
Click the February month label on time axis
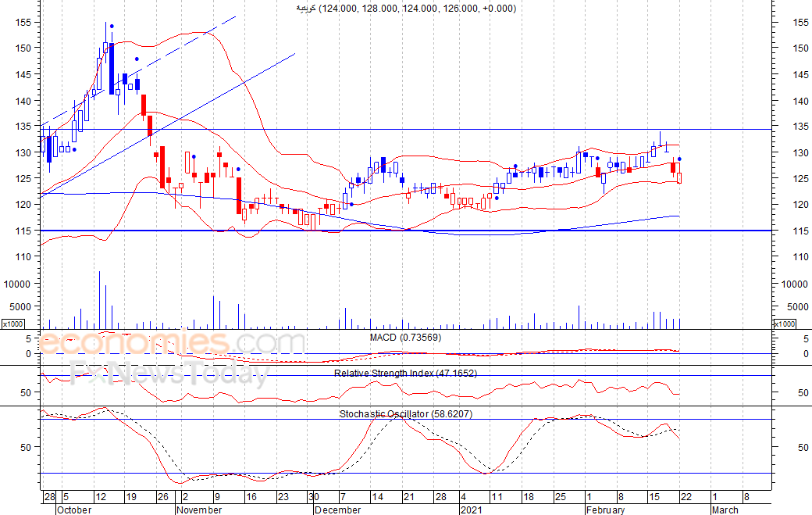[x=605, y=510]
